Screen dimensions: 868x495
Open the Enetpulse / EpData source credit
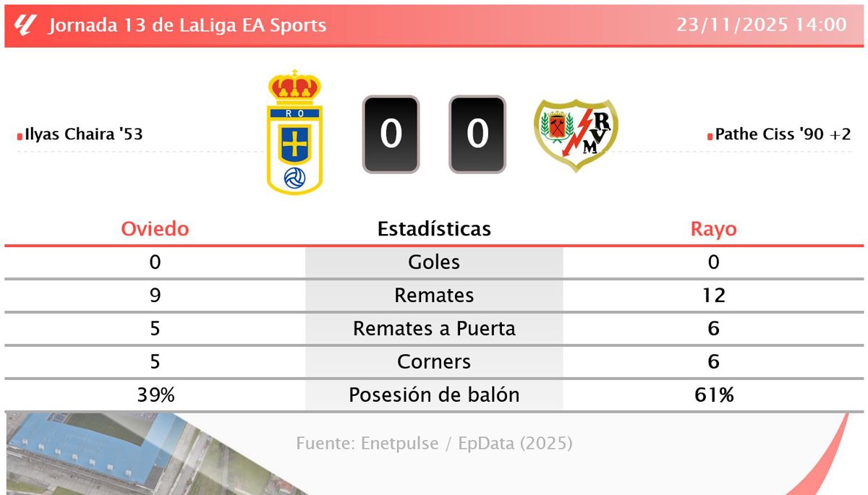pyautogui.click(x=434, y=443)
